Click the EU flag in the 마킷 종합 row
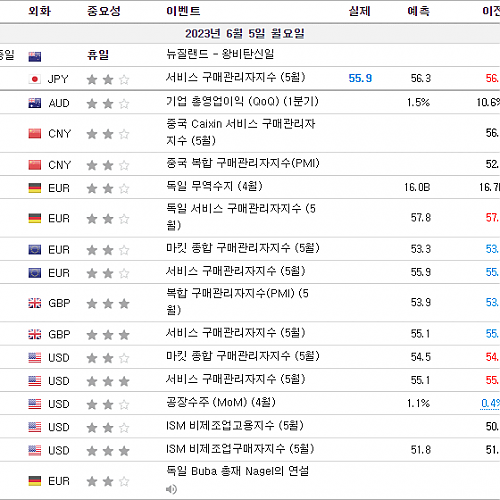This screenshot has height=500, width=500. point(35,249)
